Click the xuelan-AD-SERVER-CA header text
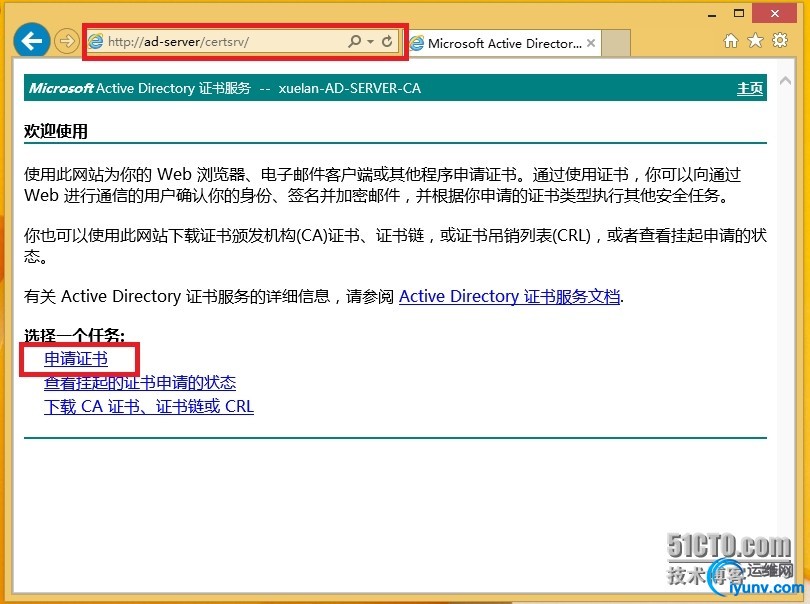 coord(350,88)
